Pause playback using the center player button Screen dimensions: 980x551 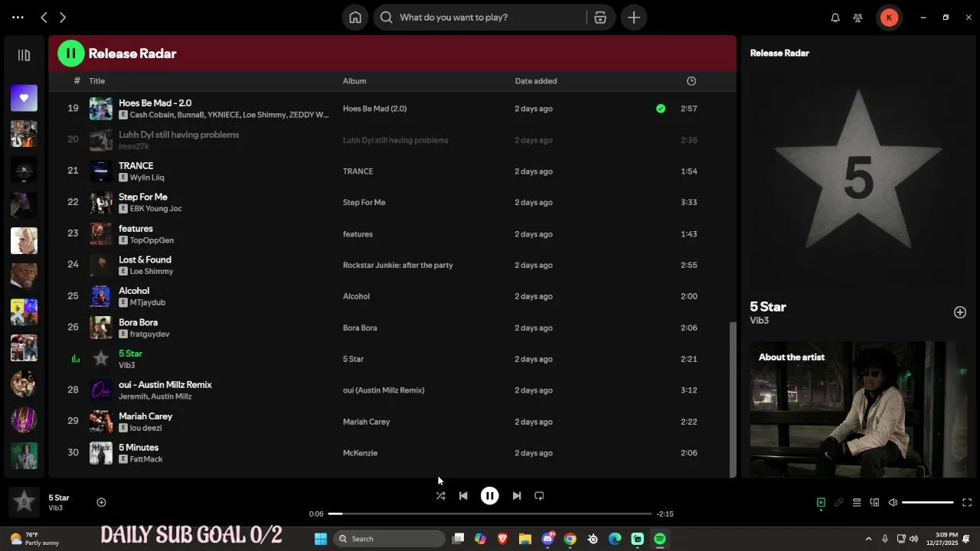click(490, 496)
